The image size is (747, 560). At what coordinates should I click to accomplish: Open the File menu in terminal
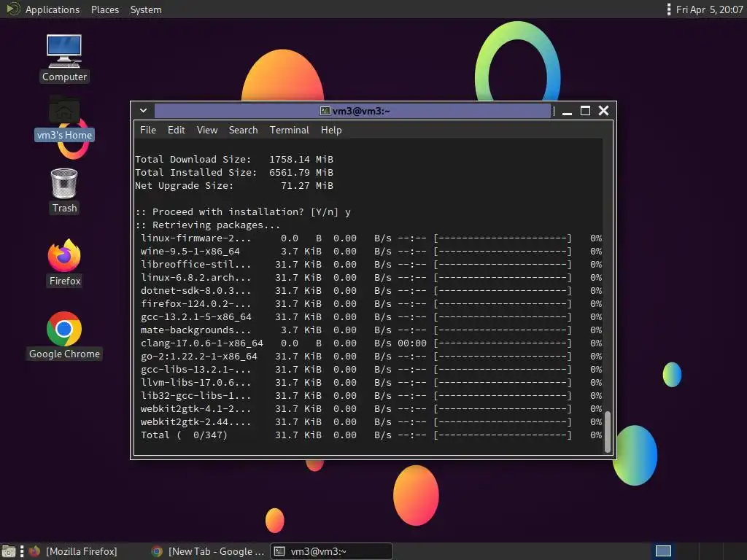[147, 130]
